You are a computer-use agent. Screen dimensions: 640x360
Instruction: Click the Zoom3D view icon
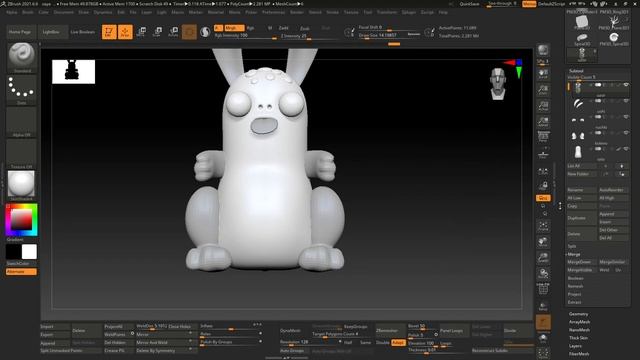coord(543,258)
